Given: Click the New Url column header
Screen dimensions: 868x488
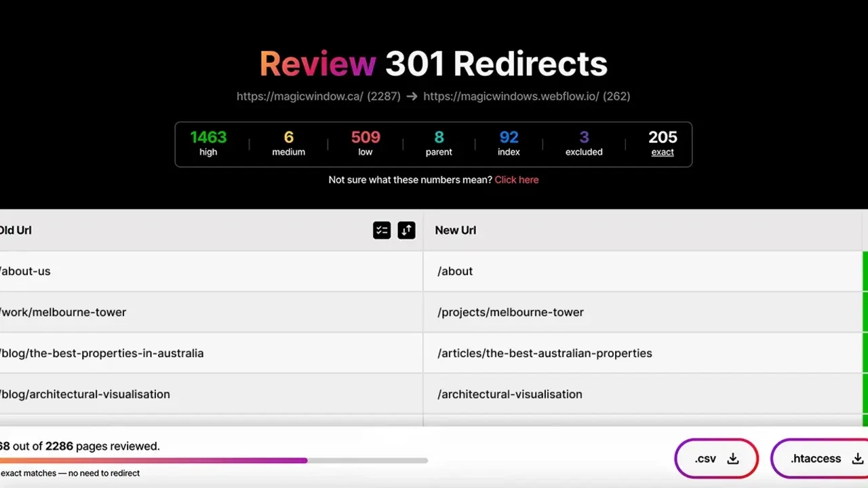Looking at the screenshot, I should pos(455,230).
